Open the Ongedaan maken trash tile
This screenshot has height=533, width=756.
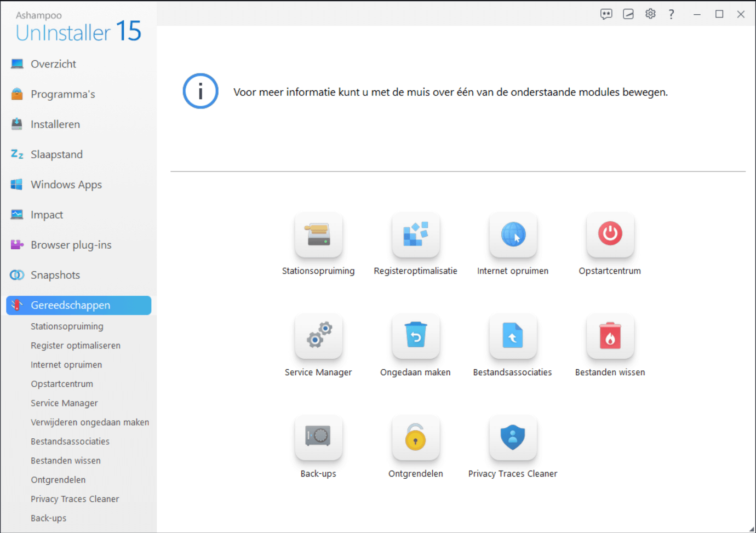tap(416, 336)
